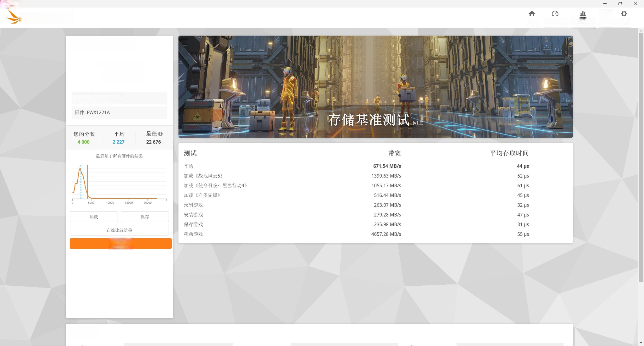Click the 1399.63 MB/s value
Image resolution: width=644 pixels, height=346 pixels.
pyautogui.click(x=386, y=176)
